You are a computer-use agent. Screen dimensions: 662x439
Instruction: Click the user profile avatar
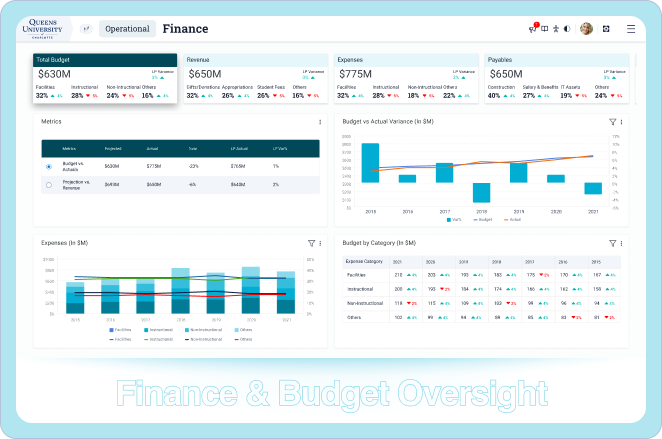586,29
